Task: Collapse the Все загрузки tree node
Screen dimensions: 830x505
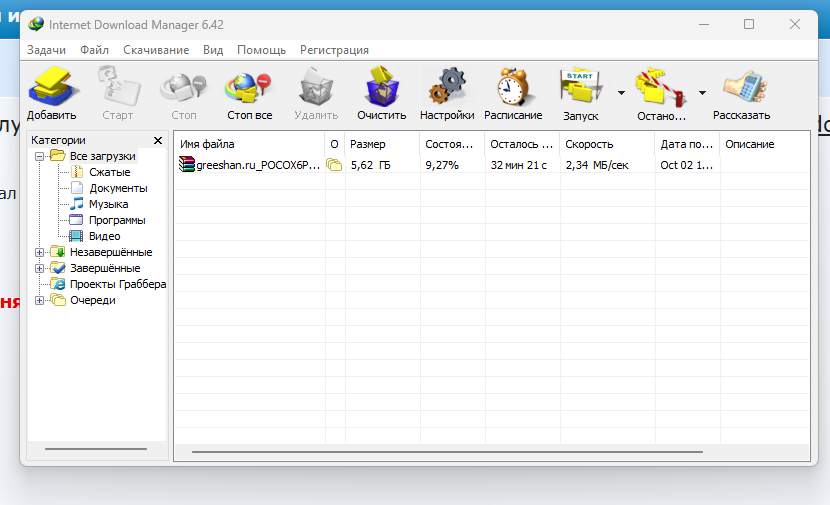Action: pos(39,156)
